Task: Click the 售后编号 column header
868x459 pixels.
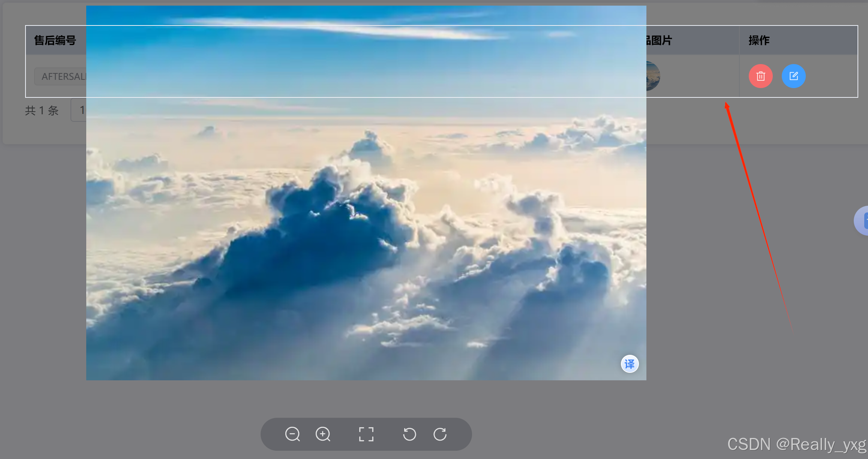Action: coord(54,40)
